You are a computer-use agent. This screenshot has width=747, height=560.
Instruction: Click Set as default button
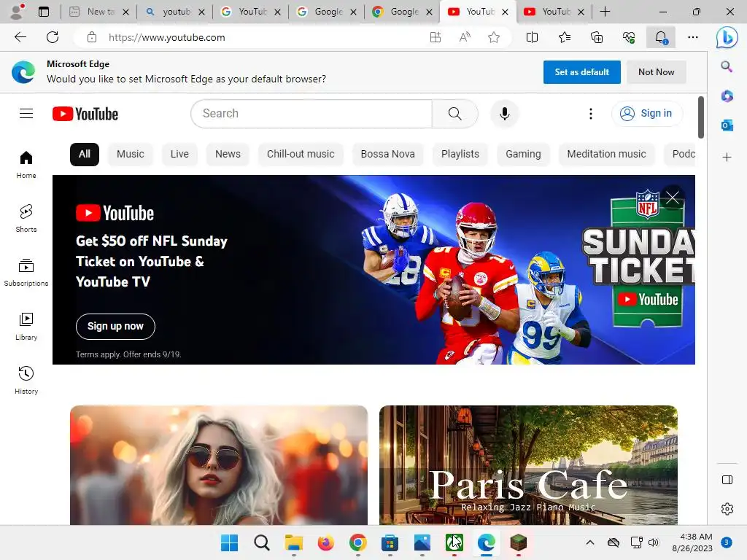point(581,72)
